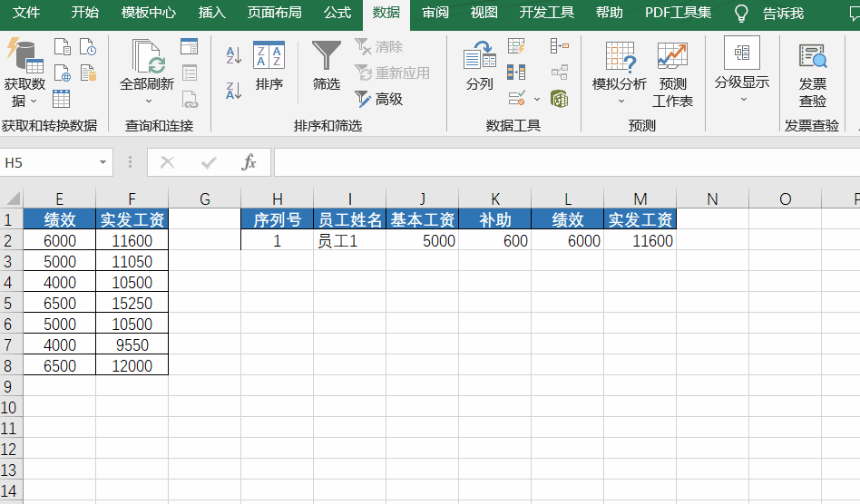Expand the Data Validation dropdown arrow

coord(537,99)
